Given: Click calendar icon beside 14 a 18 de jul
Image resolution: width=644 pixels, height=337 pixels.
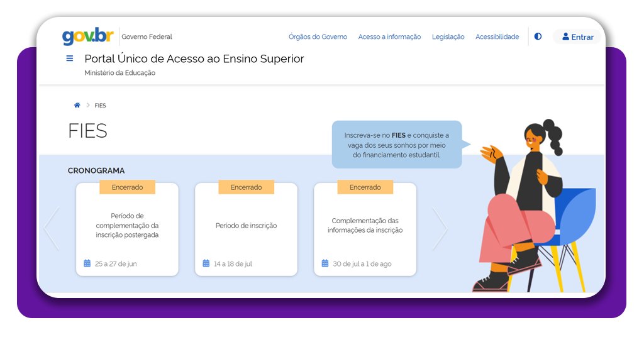Looking at the screenshot, I should tap(206, 263).
